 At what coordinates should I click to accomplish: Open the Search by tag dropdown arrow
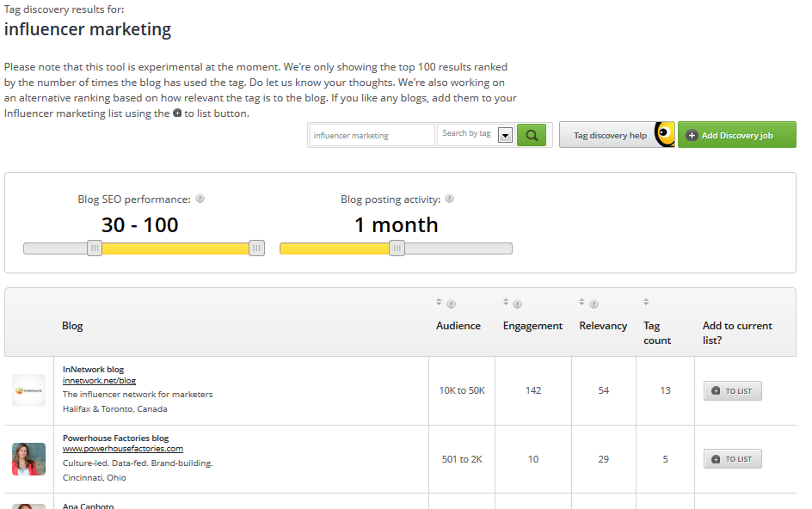click(x=505, y=135)
